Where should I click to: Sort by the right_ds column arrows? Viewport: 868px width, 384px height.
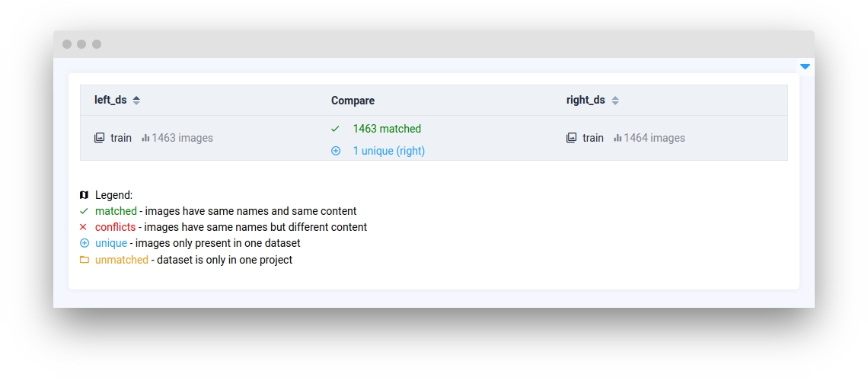(615, 101)
